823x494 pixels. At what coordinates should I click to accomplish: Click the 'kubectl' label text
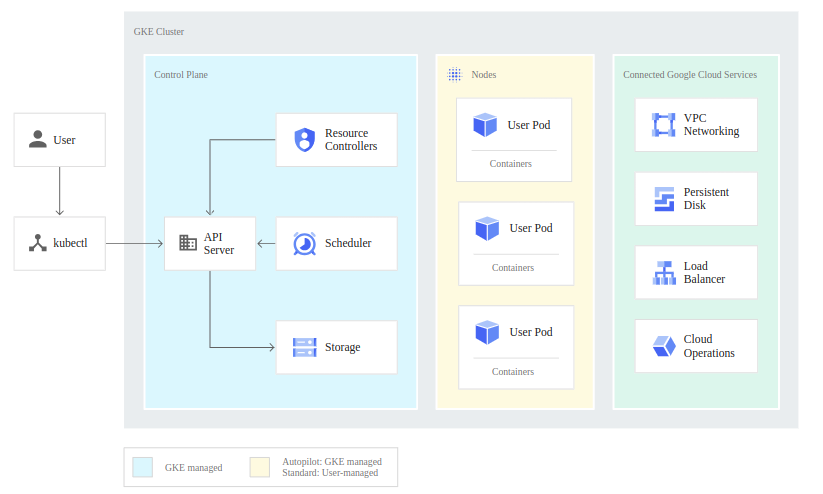pyautogui.click(x=70, y=243)
